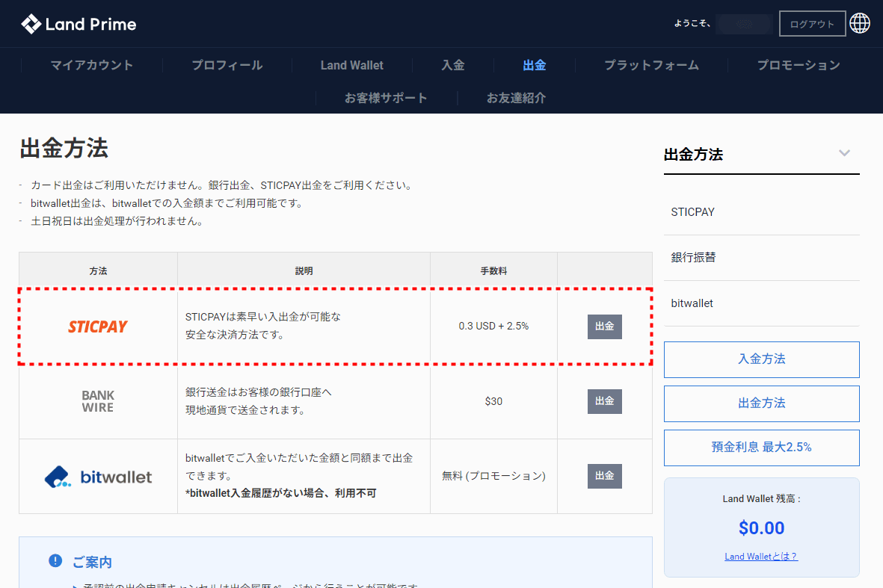
Task: Click the 0.3 USD + 2.5% fee
Action: click(x=493, y=327)
